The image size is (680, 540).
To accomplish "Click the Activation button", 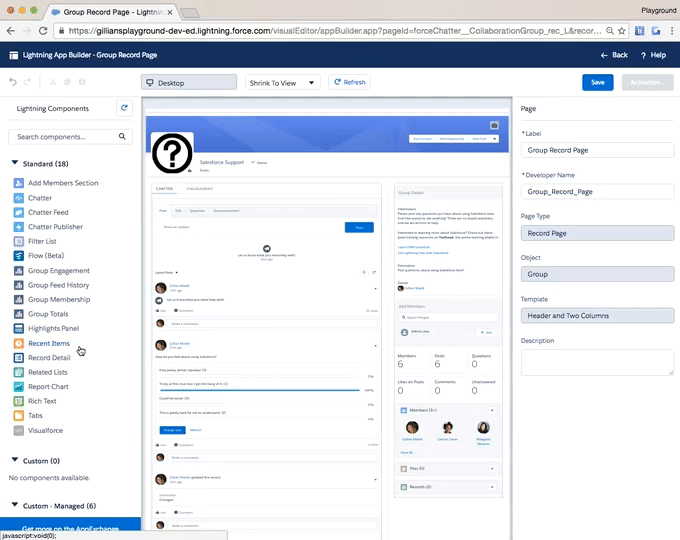I will pyautogui.click(x=647, y=82).
